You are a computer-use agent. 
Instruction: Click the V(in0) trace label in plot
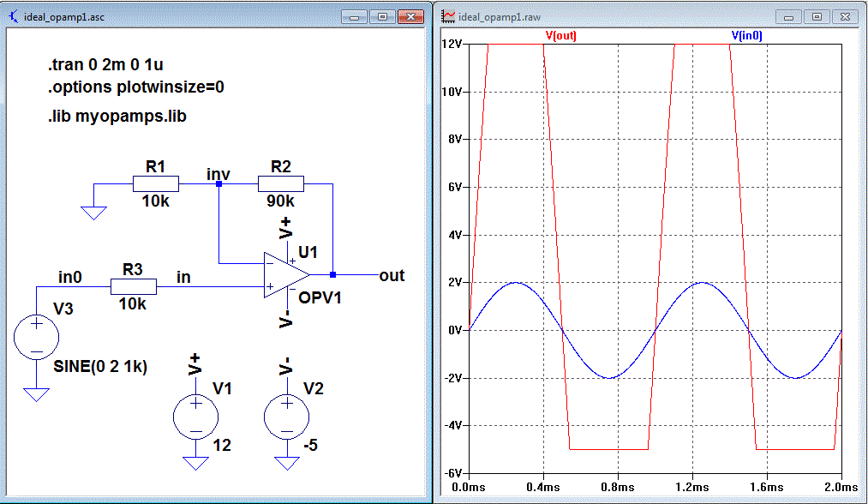(x=747, y=35)
